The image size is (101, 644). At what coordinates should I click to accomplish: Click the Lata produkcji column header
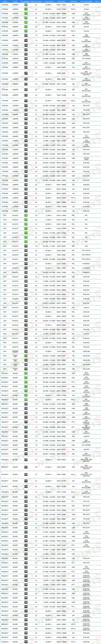pyautogui.click(x=49, y=1)
